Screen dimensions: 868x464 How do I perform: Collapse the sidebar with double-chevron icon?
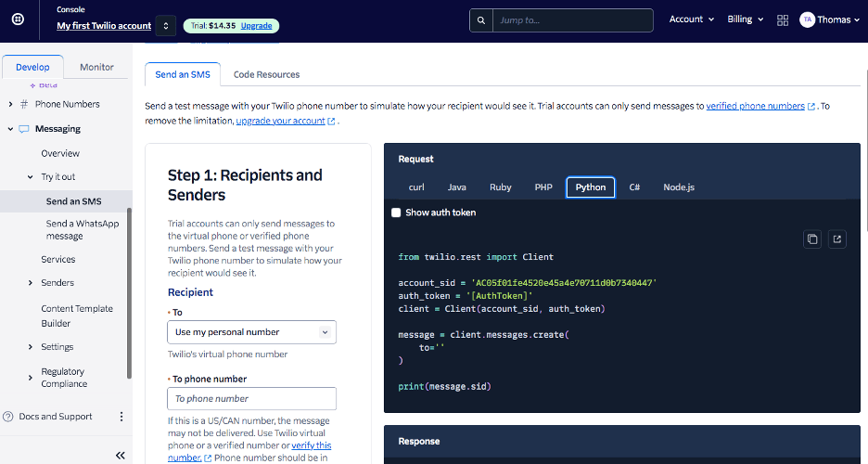pyautogui.click(x=120, y=455)
